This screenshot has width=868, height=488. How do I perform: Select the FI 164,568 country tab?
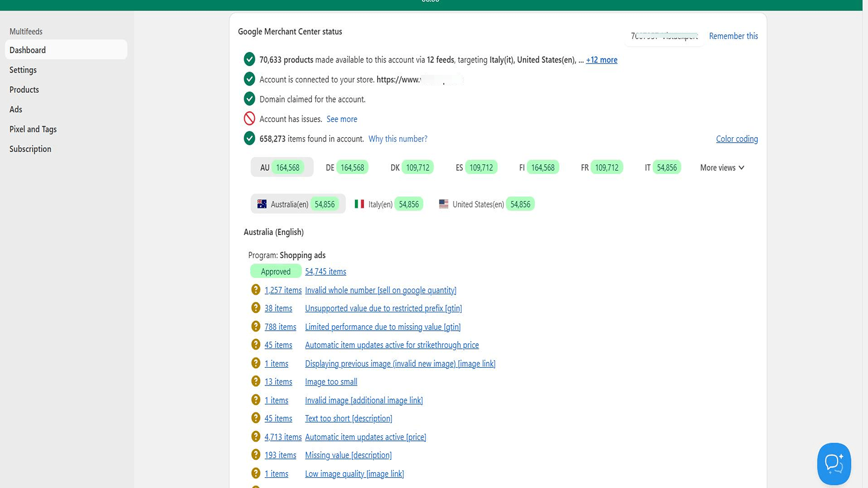tap(539, 167)
